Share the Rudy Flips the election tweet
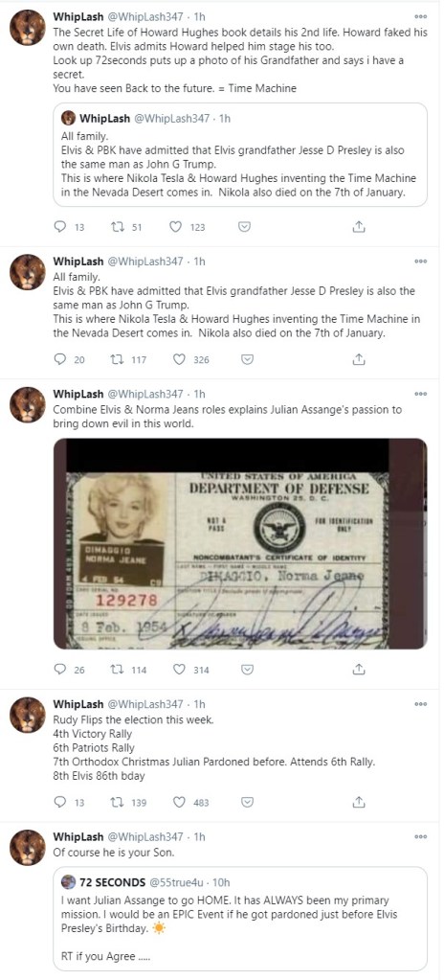This screenshot has height=980, width=444. point(359,802)
